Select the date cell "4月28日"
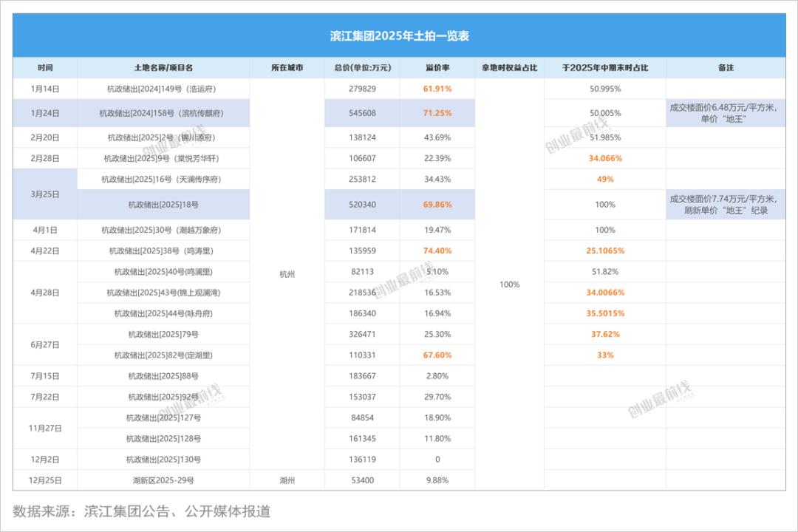Image resolution: width=798 pixels, height=532 pixels. click(x=45, y=293)
